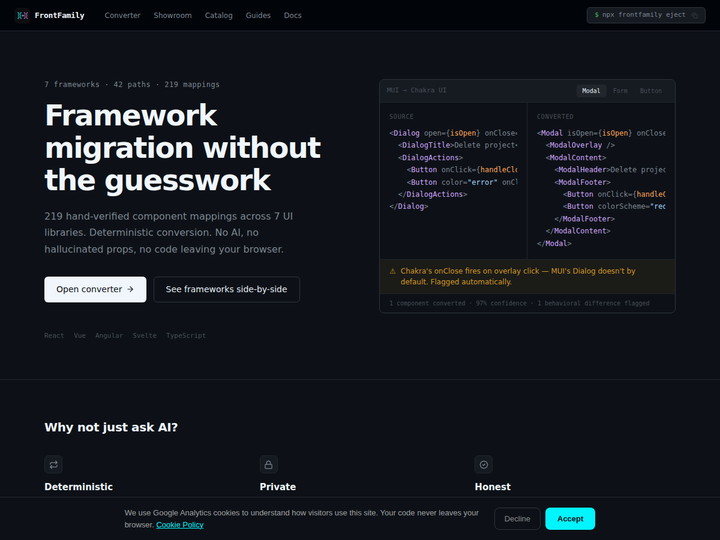Click the Svelte label
This screenshot has height=540, width=720.
pos(145,336)
